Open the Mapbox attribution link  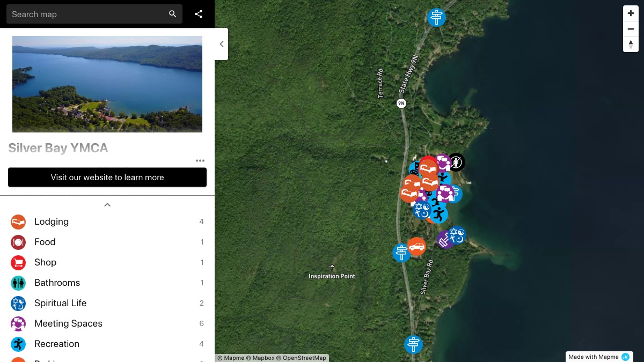[x=260, y=358]
